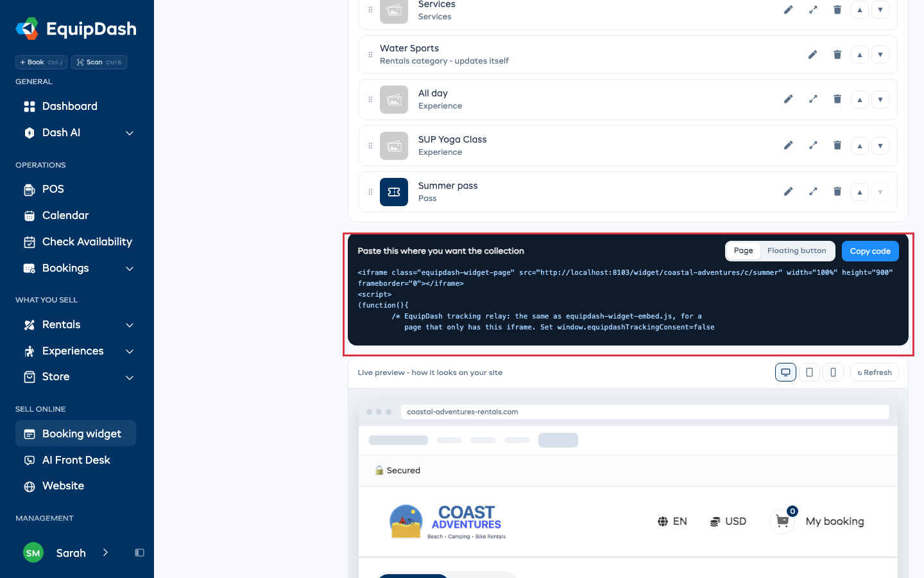Viewport: 924px width, 578px height.
Task: Copy the embed code
Action: pos(870,251)
